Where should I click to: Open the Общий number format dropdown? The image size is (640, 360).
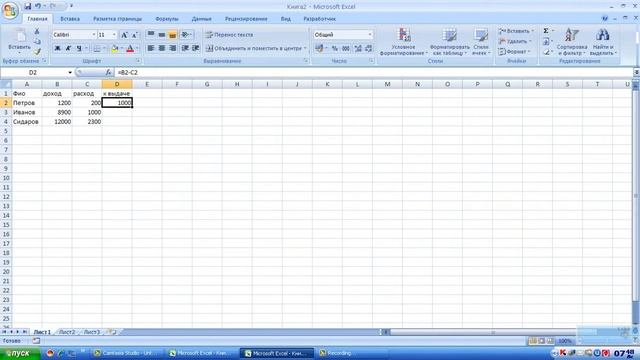(x=369, y=35)
